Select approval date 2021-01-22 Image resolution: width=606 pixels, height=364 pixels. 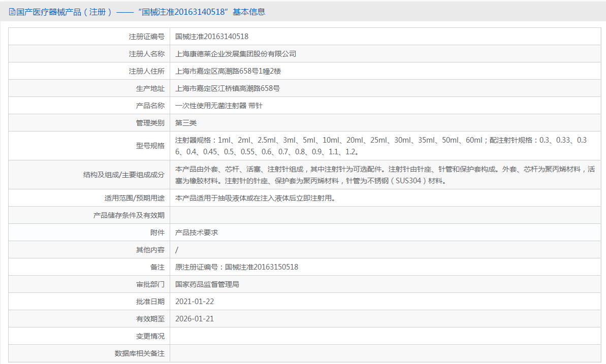(195, 302)
